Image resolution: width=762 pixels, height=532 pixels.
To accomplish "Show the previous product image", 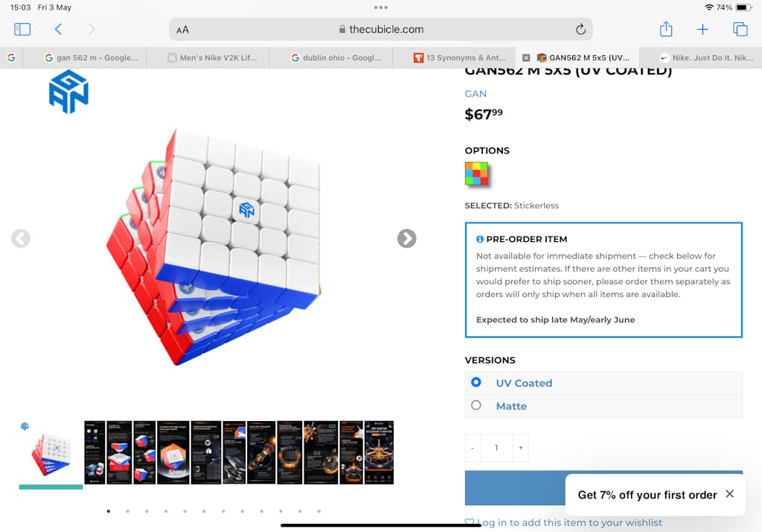I will pos(20,239).
